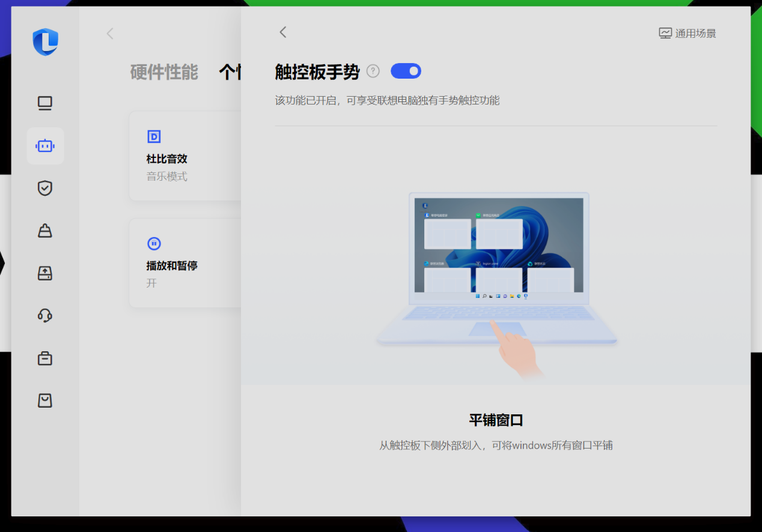Select the robot smart assistant sidebar icon
The image size is (762, 532).
pos(45,146)
